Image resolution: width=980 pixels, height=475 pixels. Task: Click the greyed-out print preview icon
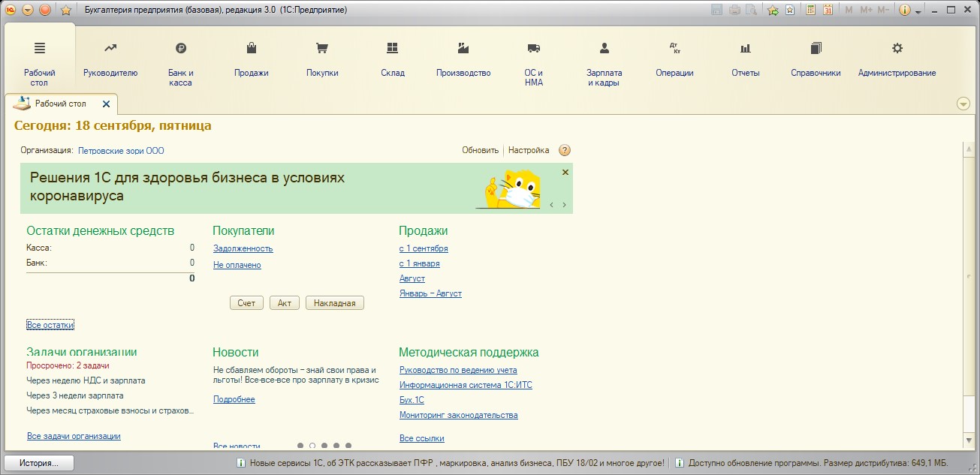pyautogui.click(x=752, y=11)
